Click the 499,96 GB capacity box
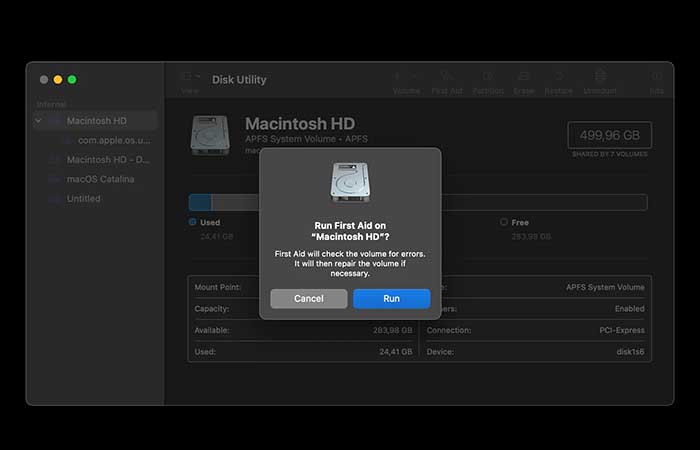This screenshot has height=450, width=700. (x=609, y=135)
